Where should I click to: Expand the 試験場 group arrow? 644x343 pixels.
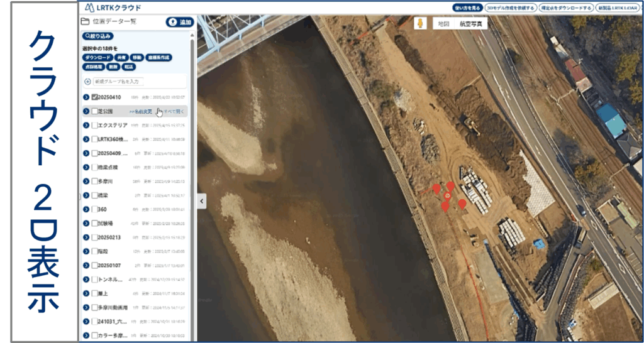[x=86, y=224]
